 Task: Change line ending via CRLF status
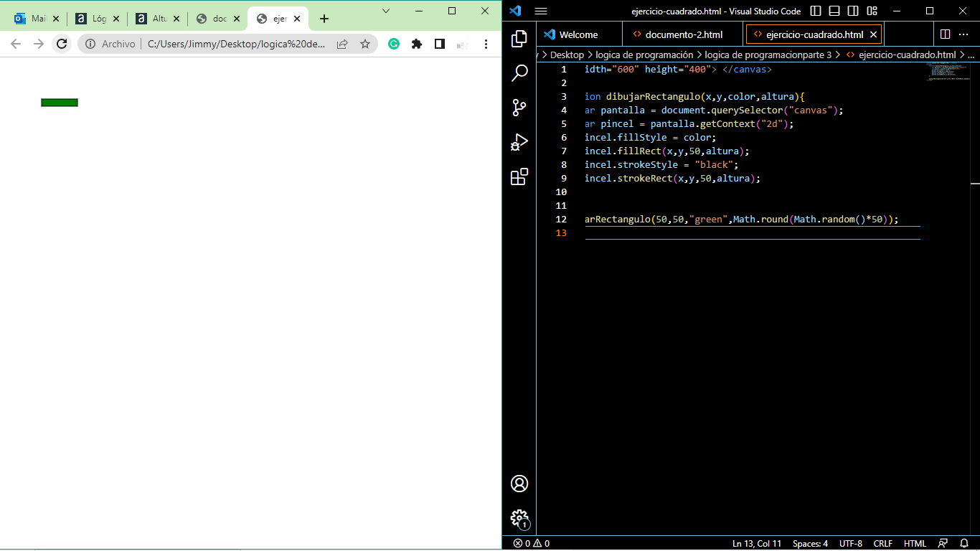click(x=883, y=544)
